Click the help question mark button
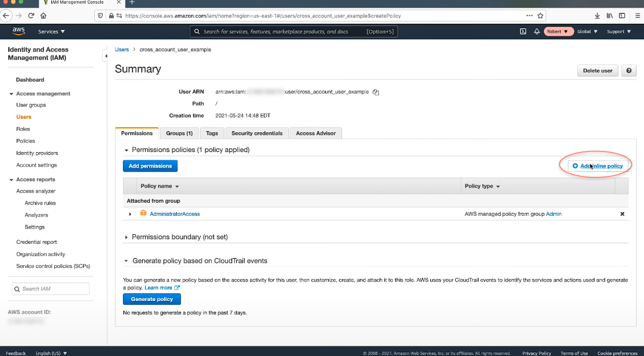The height and width of the screenshot is (356, 644). pyautogui.click(x=628, y=70)
